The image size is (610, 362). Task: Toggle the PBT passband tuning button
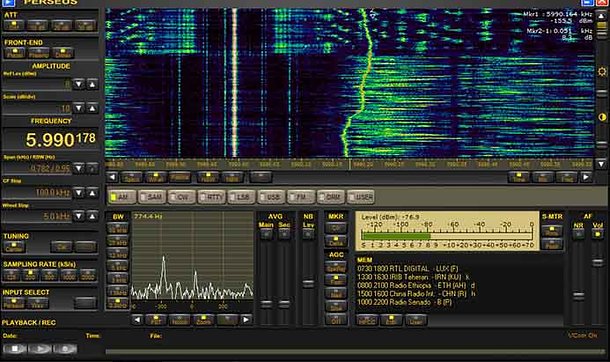[x=156, y=320]
